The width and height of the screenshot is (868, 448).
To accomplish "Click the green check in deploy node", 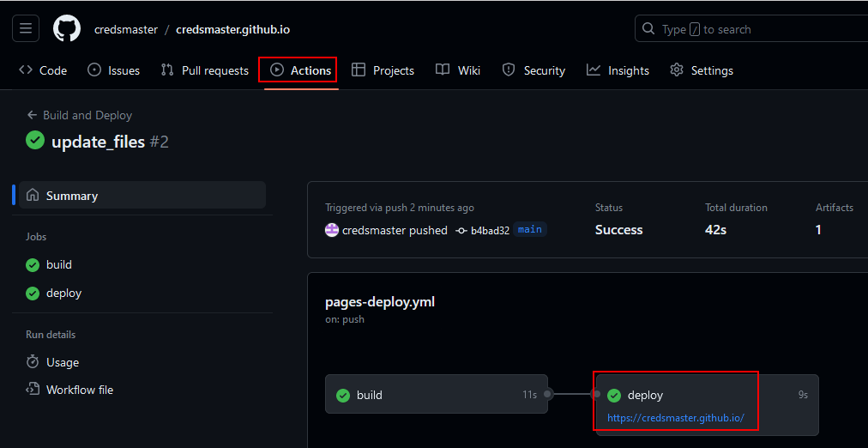I will pos(614,396).
